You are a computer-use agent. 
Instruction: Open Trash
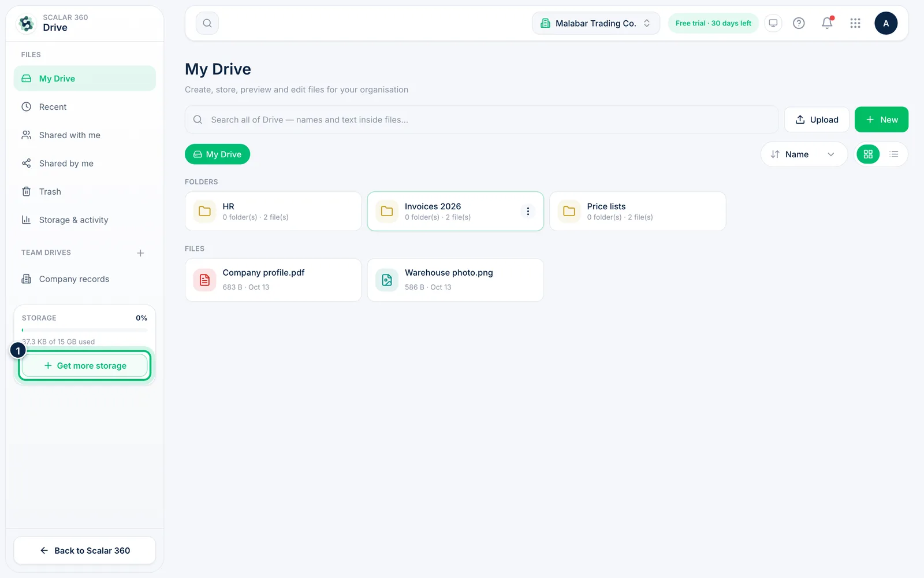[x=85, y=192]
